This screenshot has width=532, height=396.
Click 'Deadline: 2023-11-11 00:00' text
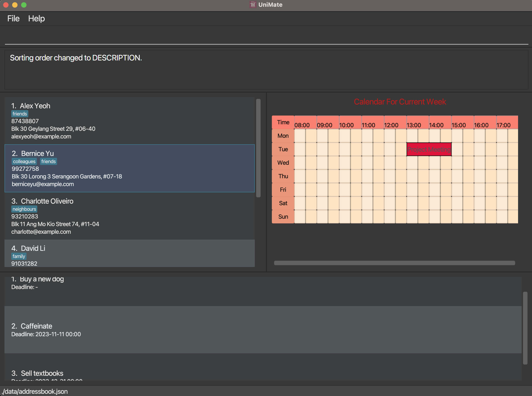[x=46, y=334]
